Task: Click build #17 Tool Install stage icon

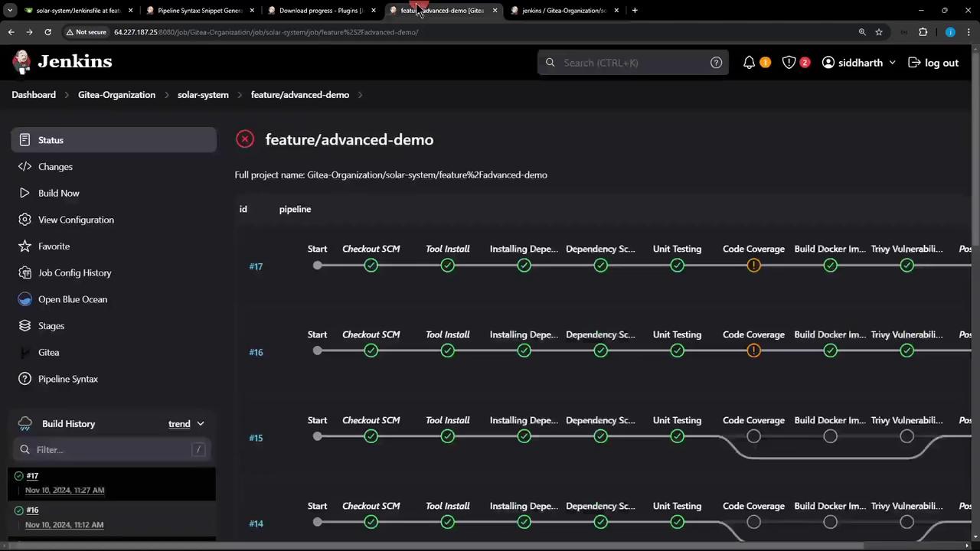Action: tap(447, 266)
